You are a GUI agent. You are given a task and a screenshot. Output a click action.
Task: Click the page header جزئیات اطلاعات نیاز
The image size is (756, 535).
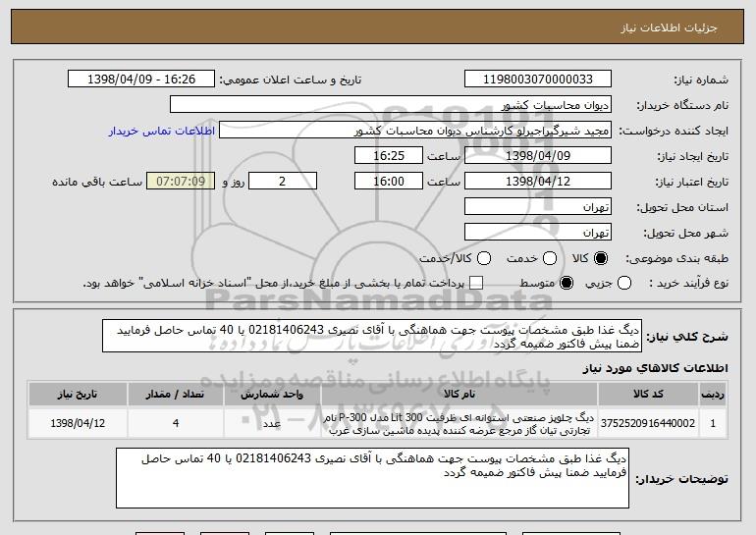[669, 27]
